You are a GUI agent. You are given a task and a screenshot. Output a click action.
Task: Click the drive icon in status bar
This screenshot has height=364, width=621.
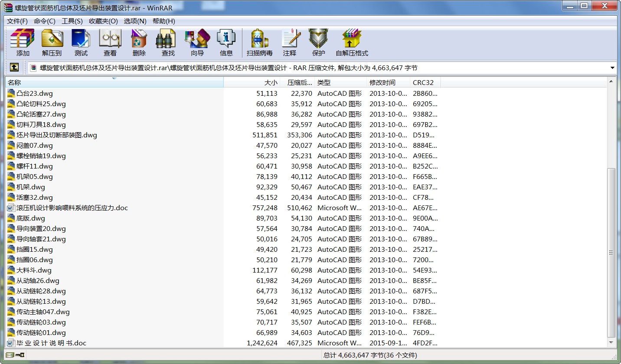[x=10, y=355]
